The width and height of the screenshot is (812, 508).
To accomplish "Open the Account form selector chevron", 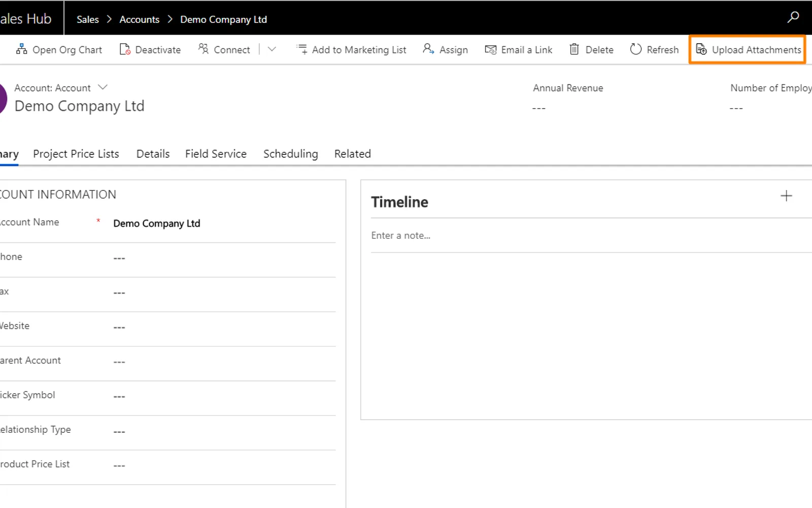I will (103, 87).
